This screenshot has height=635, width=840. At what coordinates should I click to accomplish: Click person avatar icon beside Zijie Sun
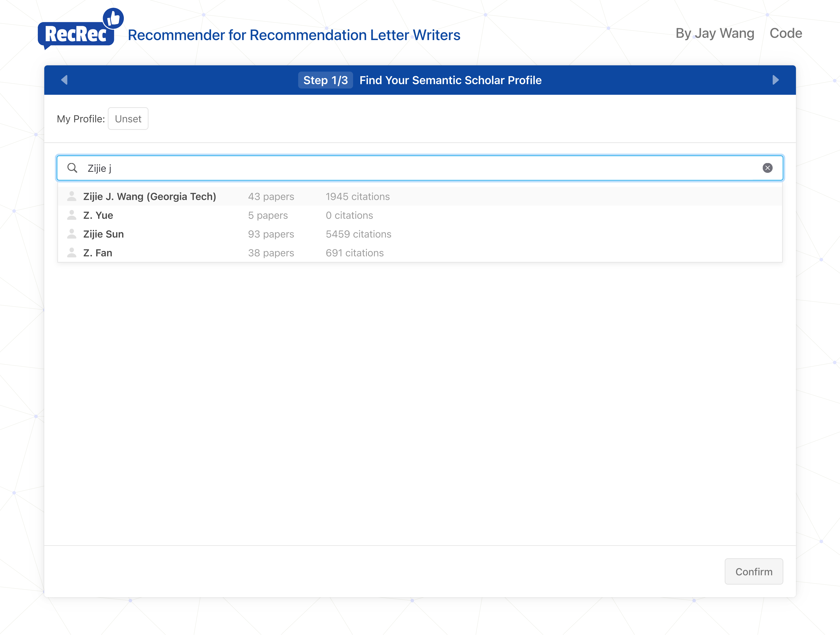pyautogui.click(x=72, y=234)
